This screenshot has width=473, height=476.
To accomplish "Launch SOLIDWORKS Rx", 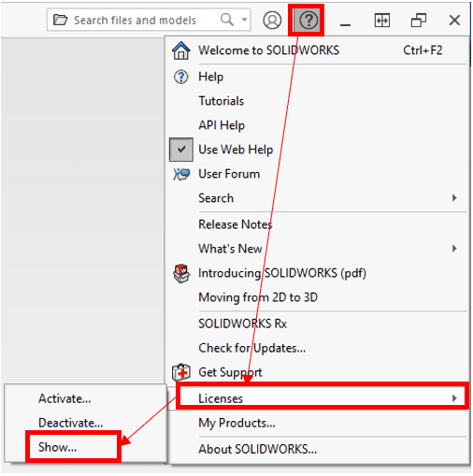I will (318, 324).
